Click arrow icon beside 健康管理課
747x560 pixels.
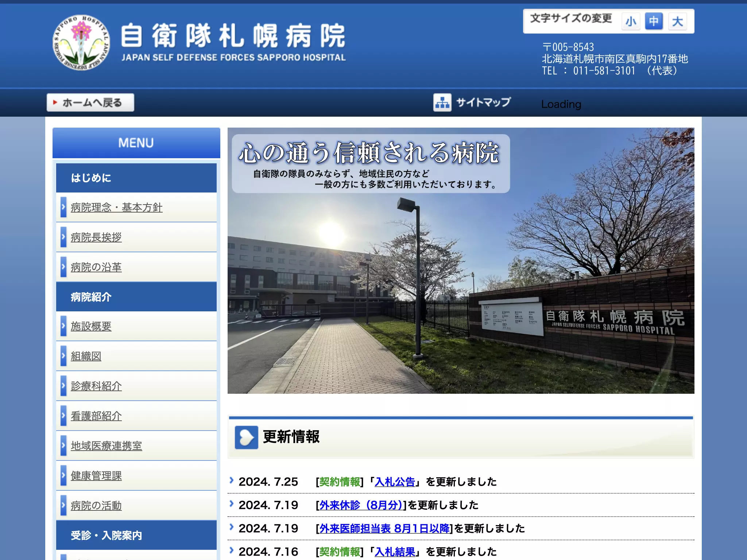pos(63,475)
